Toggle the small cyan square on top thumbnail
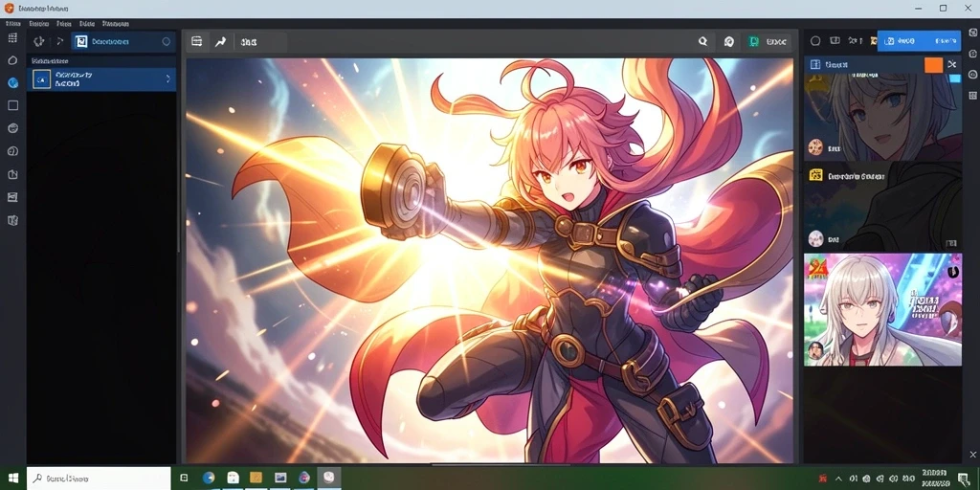Viewport: 980px width, 490px height. [955, 78]
